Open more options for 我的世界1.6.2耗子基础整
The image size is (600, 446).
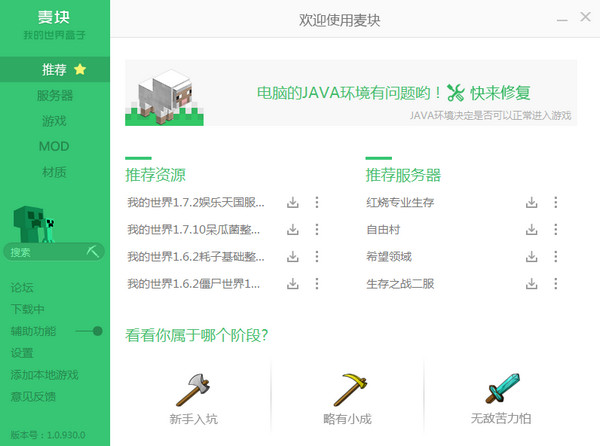click(x=317, y=256)
